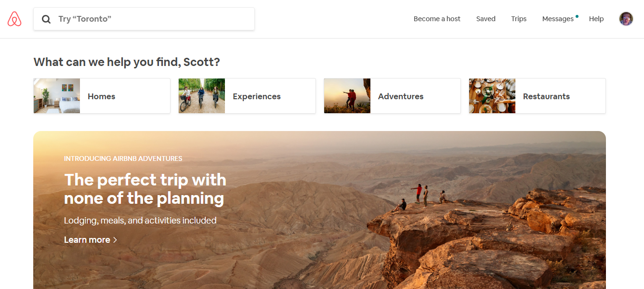644x289 pixels.
Task: Click the Homes bedroom thumbnail
Action: (57, 96)
